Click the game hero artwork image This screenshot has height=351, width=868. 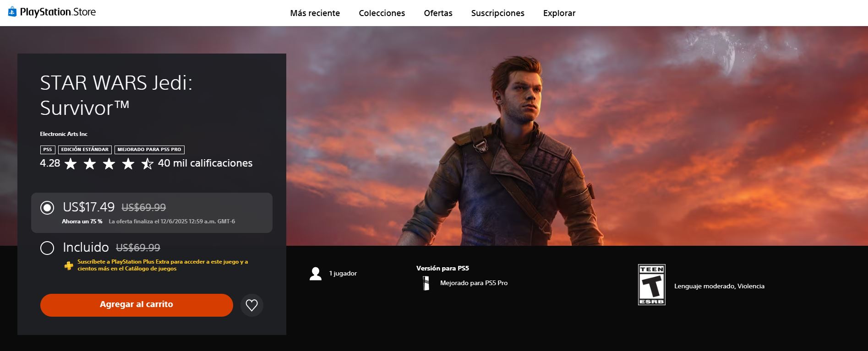point(577,136)
